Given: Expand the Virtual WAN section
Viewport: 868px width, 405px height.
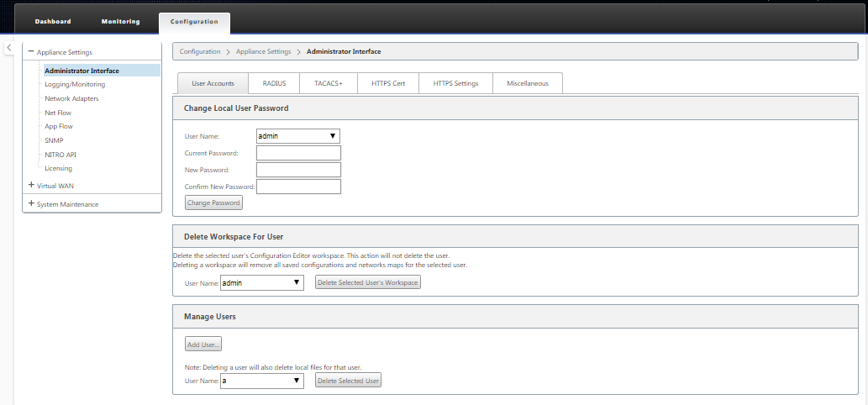Looking at the screenshot, I should 31,186.
